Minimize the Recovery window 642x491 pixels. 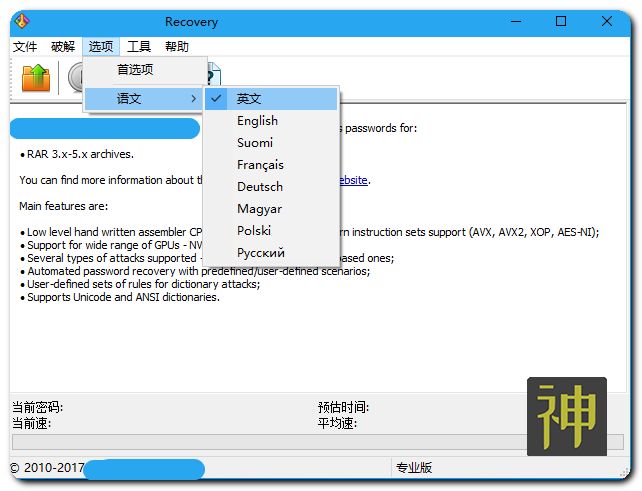516,21
